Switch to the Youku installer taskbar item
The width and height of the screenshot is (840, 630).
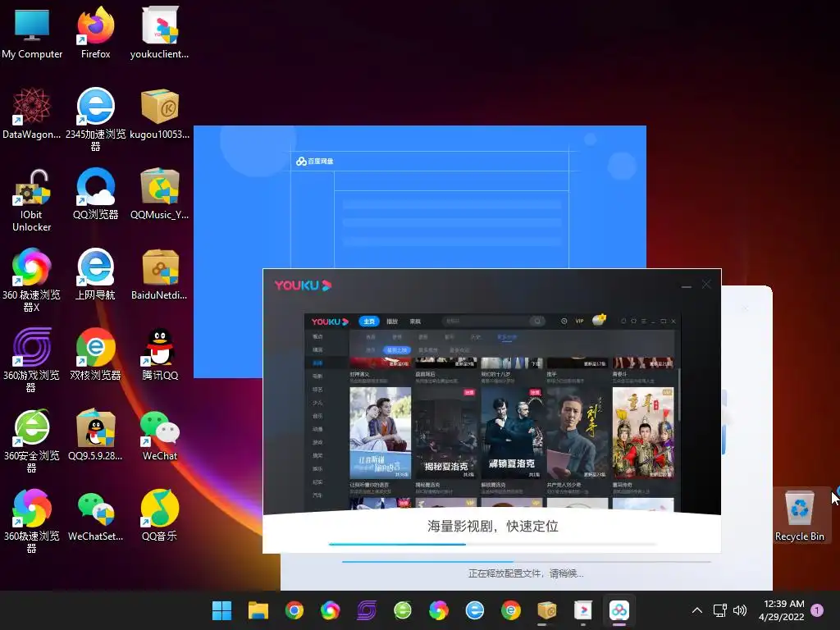coord(583,610)
